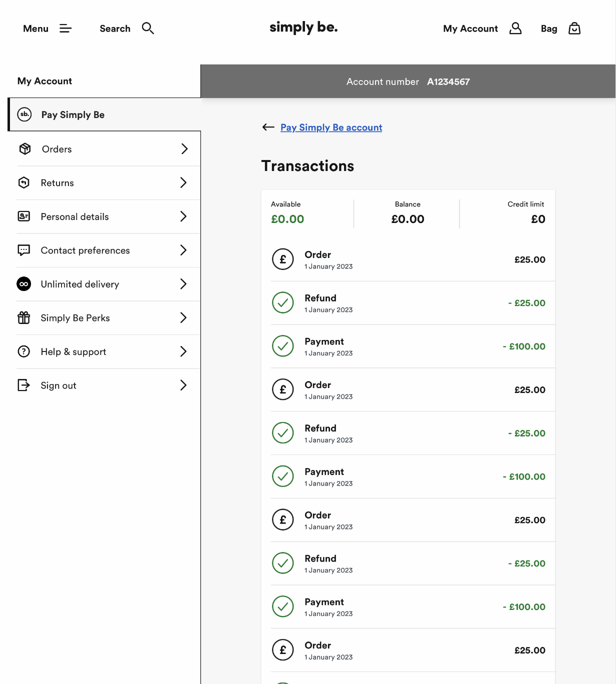Expand the Personal details chevron
The image size is (616, 684).
click(x=183, y=216)
